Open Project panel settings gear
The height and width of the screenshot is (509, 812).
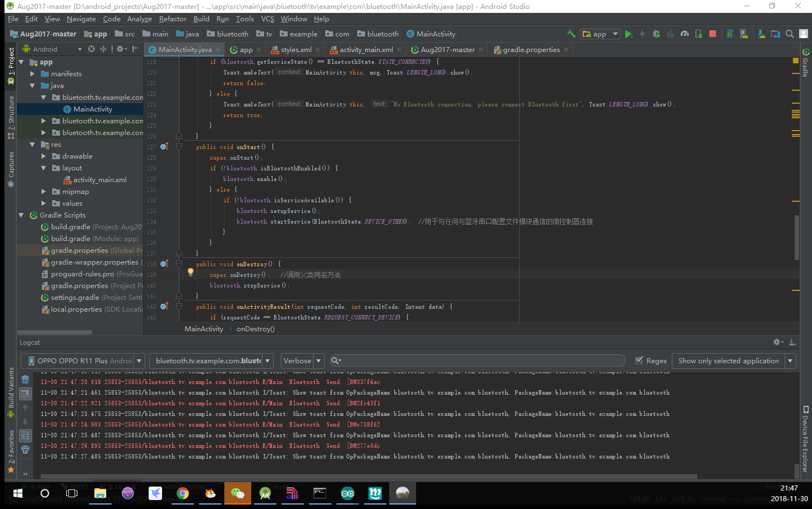121,49
